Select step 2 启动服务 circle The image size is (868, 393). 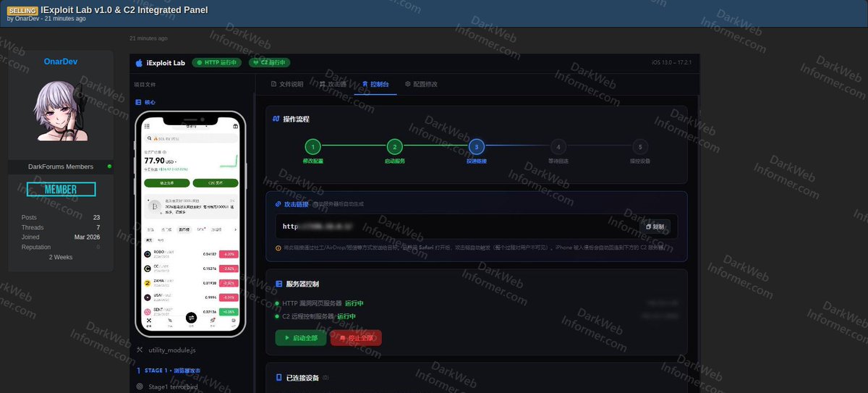click(x=394, y=146)
